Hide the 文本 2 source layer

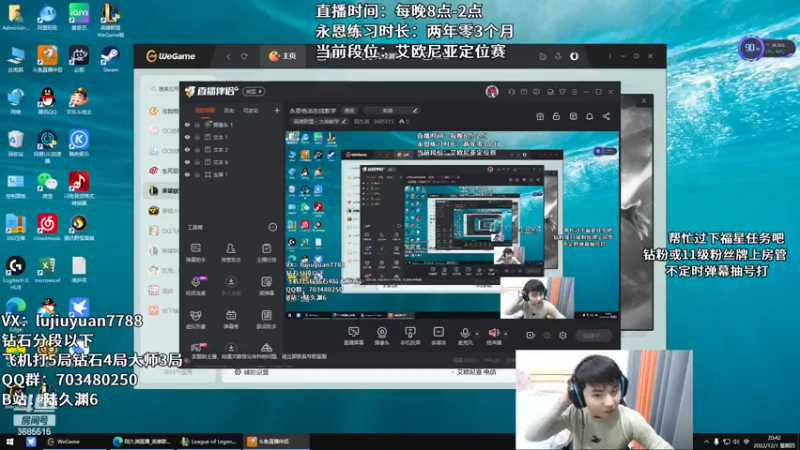point(187,149)
